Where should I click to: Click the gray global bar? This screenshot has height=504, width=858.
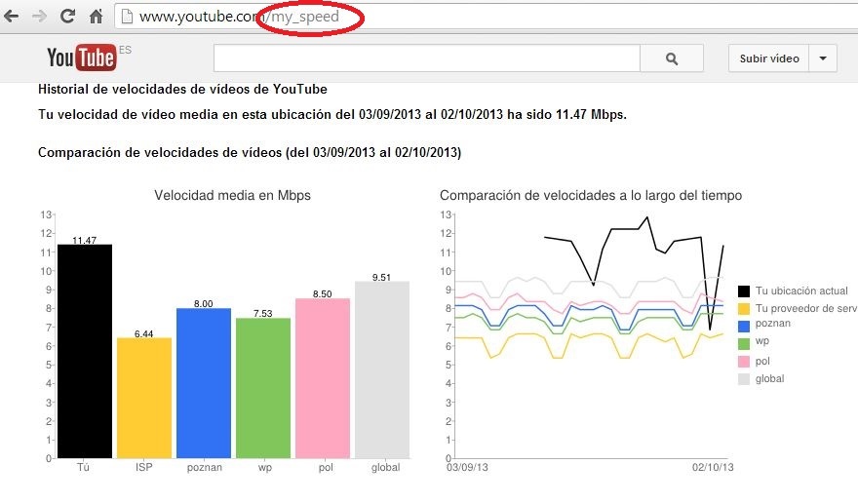[x=382, y=369]
